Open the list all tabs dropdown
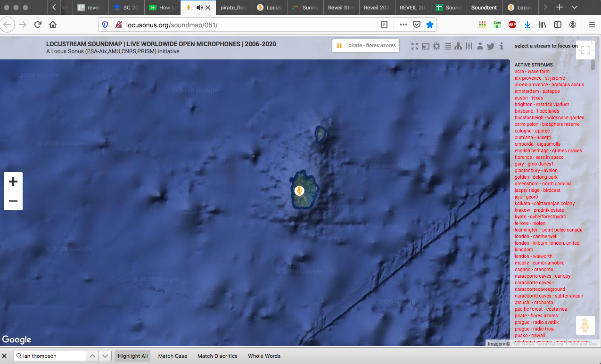The image size is (601, 364). click(x=574, y=8)
